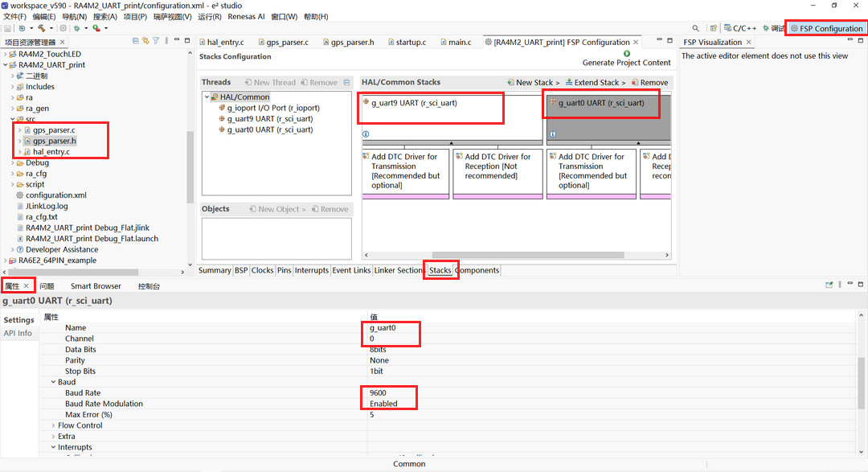Image resolution: width=868 pixels, height=472 pixels.
Task: Click the green bug debug icon
Action: (77, 28)
